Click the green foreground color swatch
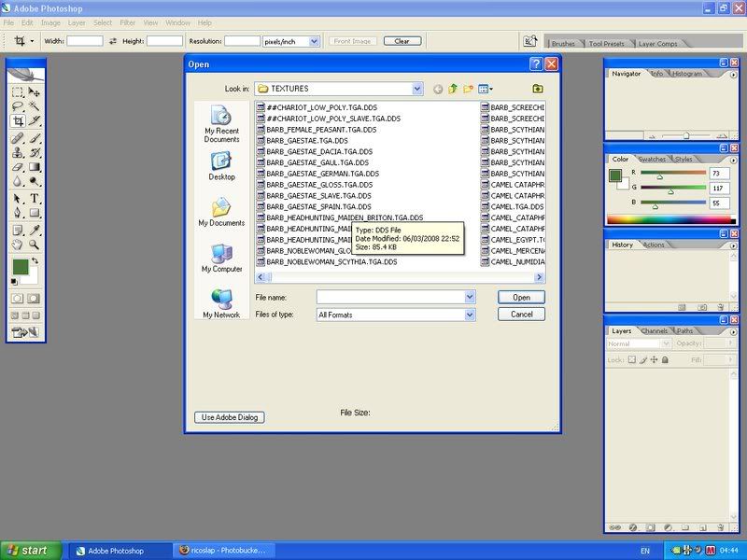747x560 pixels. [x=20, y=267]
